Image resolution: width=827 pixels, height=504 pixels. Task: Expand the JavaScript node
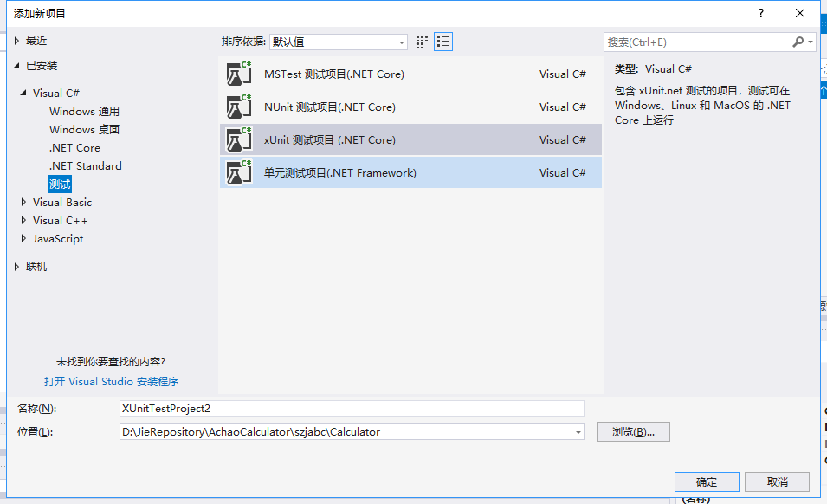(23, 238)
